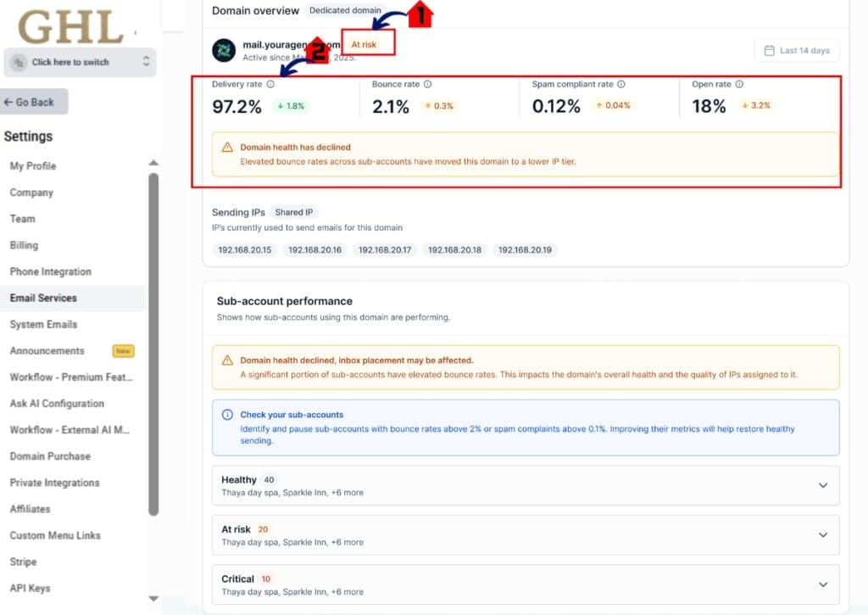Click the sidebar vertical scrollbar thumb
The height and width of the screenshot is (615, 868).
tap(153, 344)
